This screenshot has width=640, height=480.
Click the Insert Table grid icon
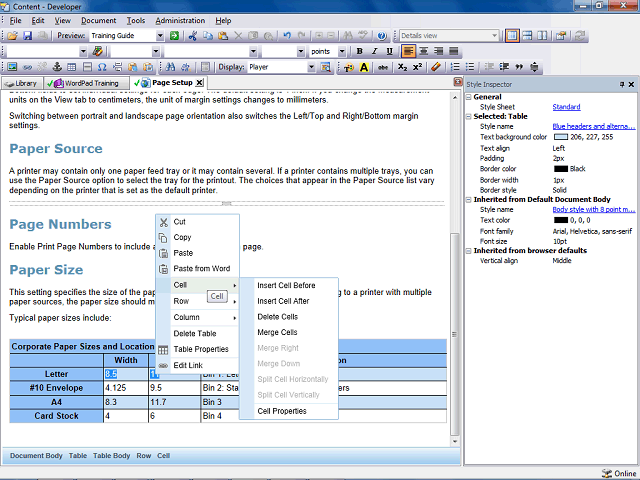72,67
